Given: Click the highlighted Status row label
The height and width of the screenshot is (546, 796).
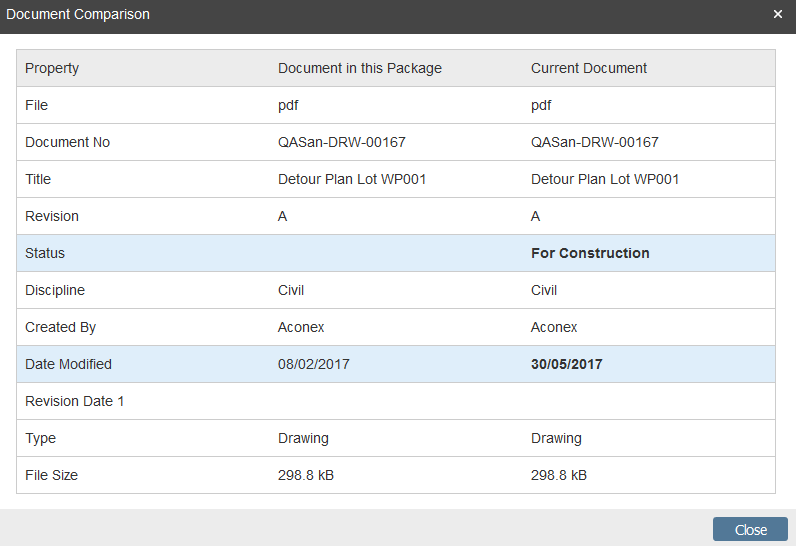Looking at the screenshot, I should point(45,253).
